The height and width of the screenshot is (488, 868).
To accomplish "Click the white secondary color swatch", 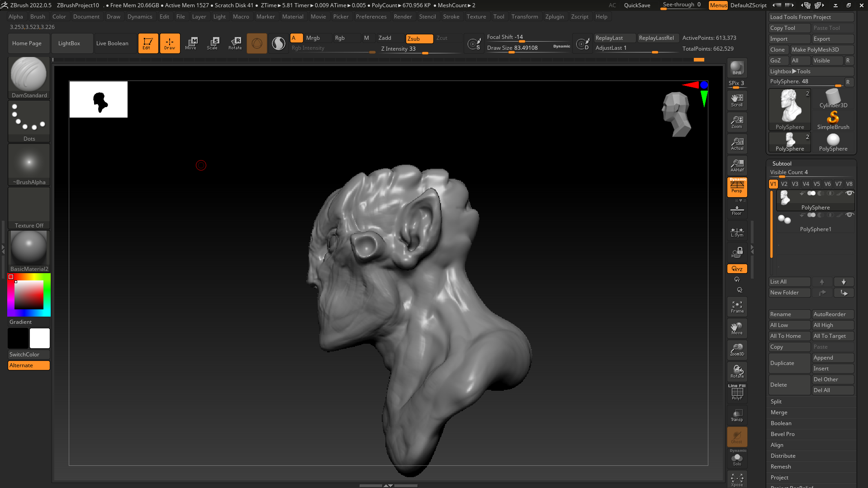I will point(40,338).
